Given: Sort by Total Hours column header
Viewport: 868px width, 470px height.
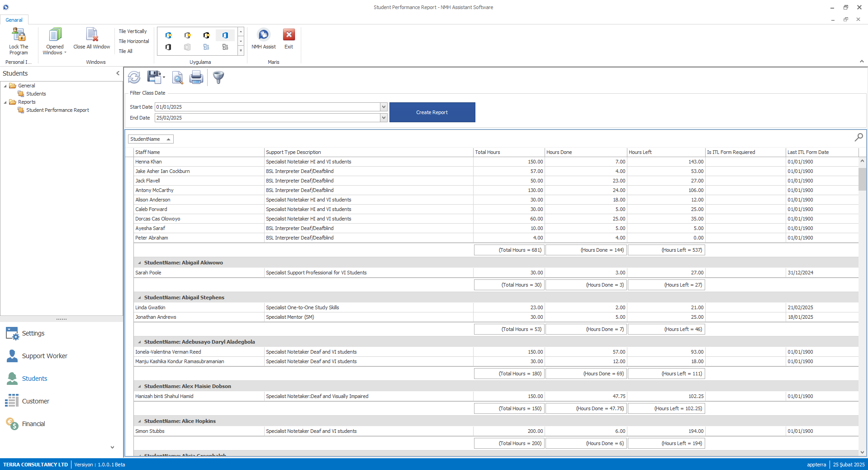Looking at the screenshot, I should pyautogui.click(x=509, y=152).
